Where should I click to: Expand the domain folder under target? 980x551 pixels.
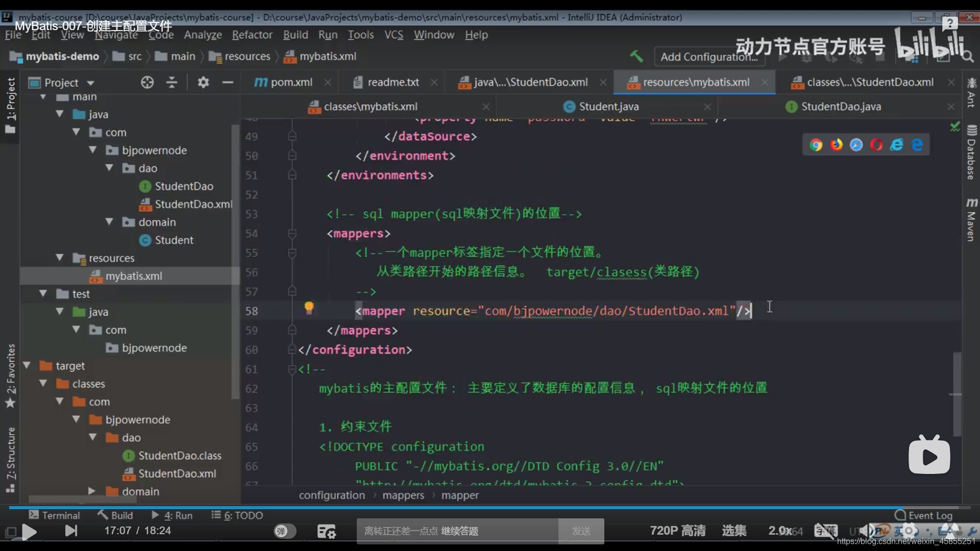click(92, 491)
